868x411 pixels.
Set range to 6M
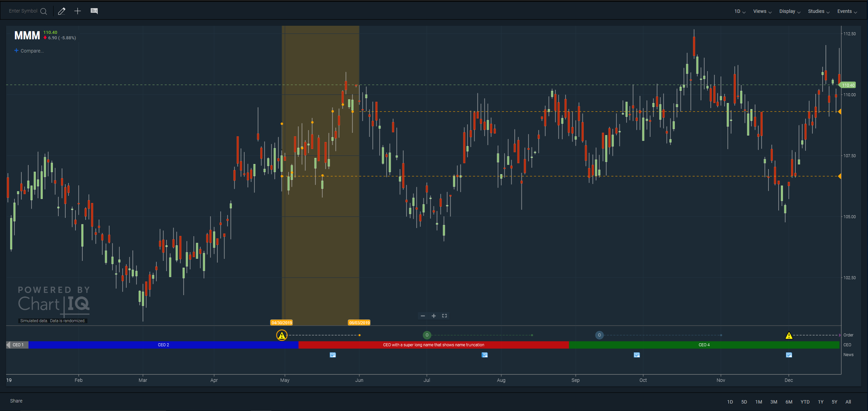(x=789, y=402)
